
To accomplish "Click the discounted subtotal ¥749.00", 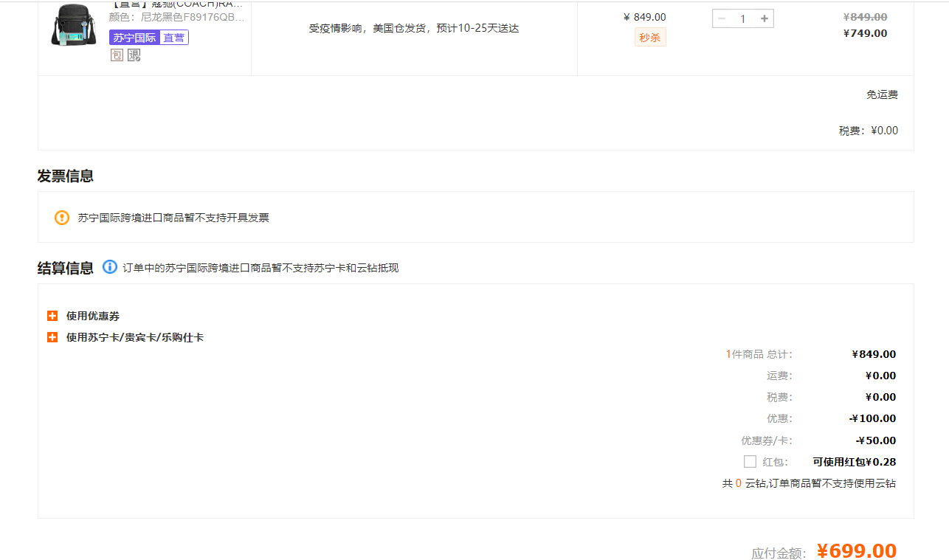I will (x=866, y=33).
